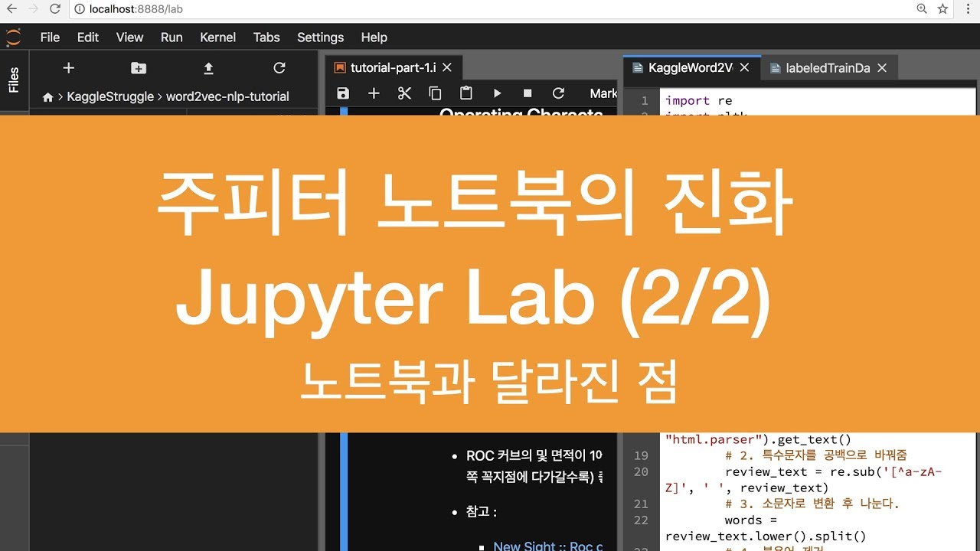Open the File menu
Viewport: 980px width, 551px height.
click(50, 37)
